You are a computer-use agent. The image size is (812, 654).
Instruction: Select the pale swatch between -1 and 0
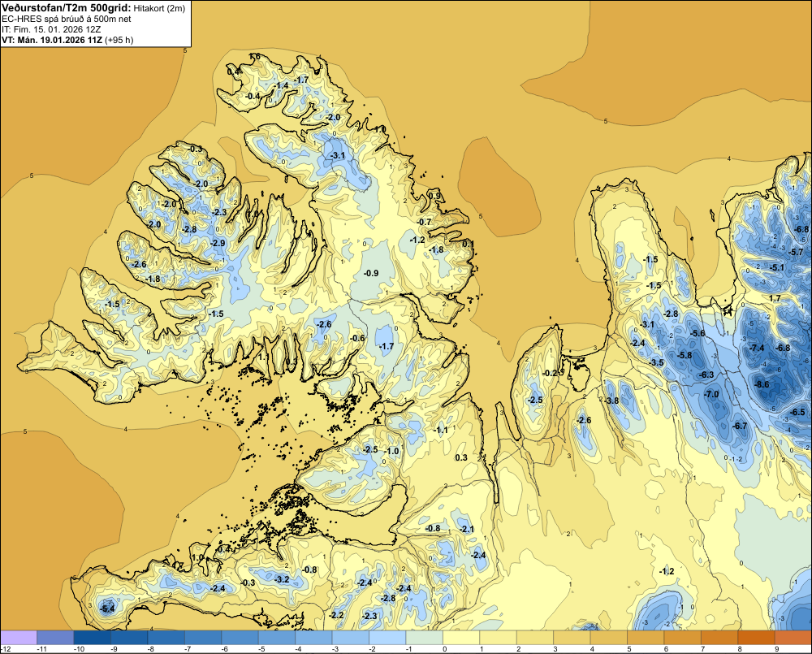click(x=425, y=638)
